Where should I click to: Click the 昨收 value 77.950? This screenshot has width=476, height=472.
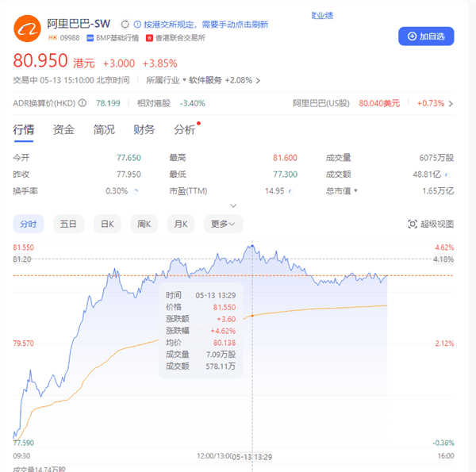point(129,175)
